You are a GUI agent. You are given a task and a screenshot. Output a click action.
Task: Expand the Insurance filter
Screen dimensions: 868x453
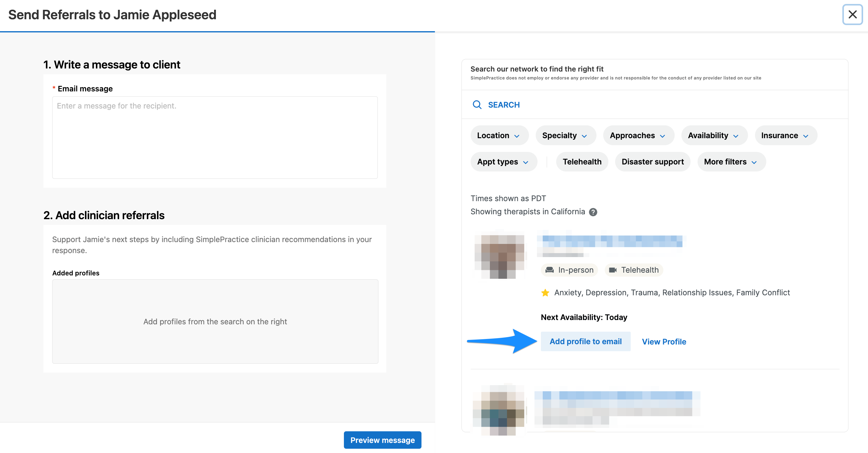click(786, 135)
